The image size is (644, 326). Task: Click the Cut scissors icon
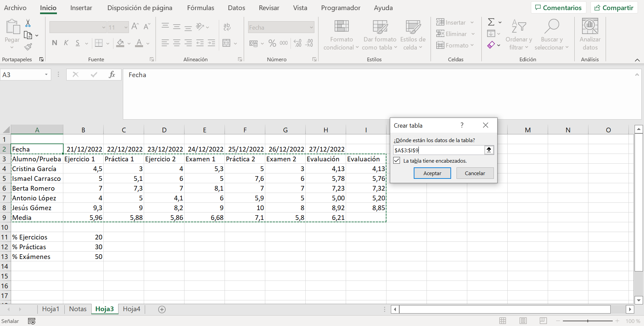click(x=28, y=23)
